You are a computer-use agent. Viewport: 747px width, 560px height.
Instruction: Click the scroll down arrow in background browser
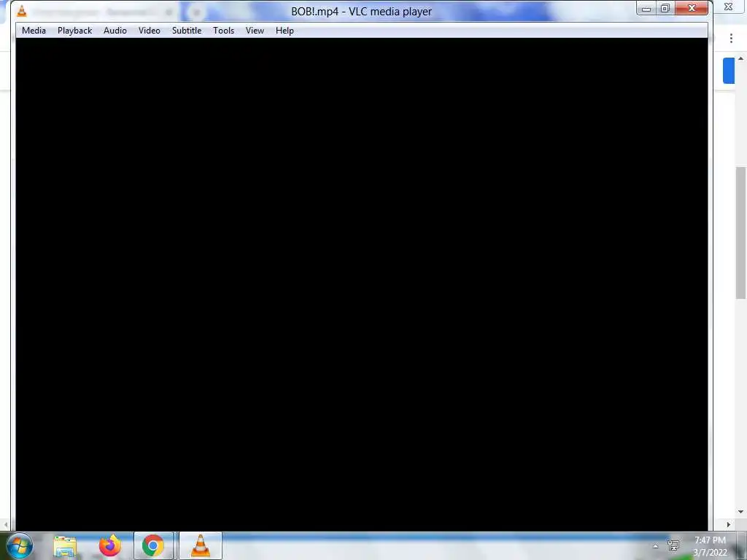pyautogui.click(x=740, y=512)
